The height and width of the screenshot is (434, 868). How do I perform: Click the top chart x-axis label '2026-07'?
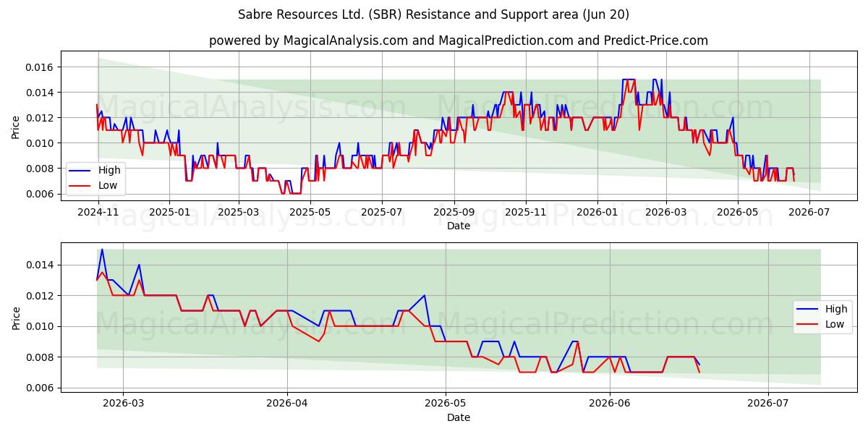point(809,213)
